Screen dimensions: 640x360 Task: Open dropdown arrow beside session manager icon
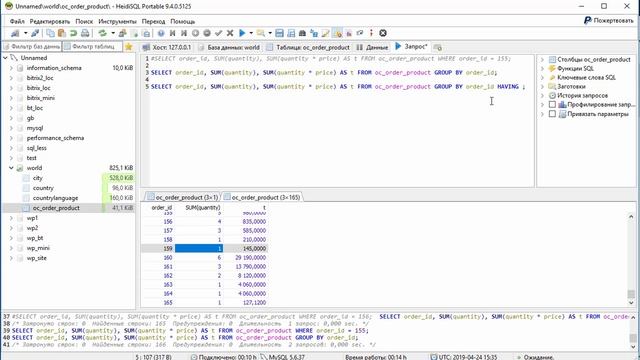pyautogui.click(x=25, y=33)
